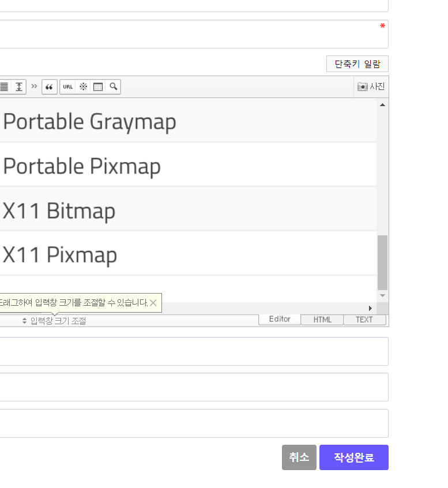Switch to the HTML tab
Image resolution: width=448 pixels, height=488 pixels.
(322, 320)
